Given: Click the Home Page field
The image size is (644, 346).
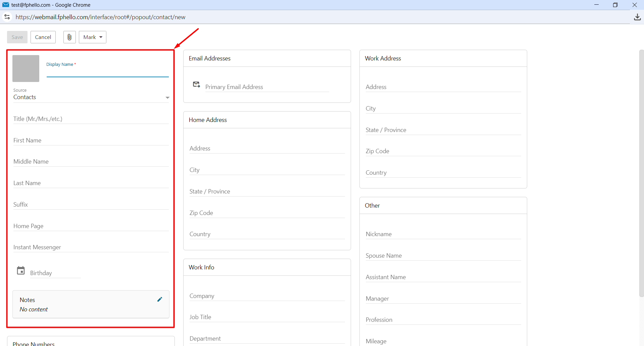Looking at the screenshot, I should click(91, 226).
